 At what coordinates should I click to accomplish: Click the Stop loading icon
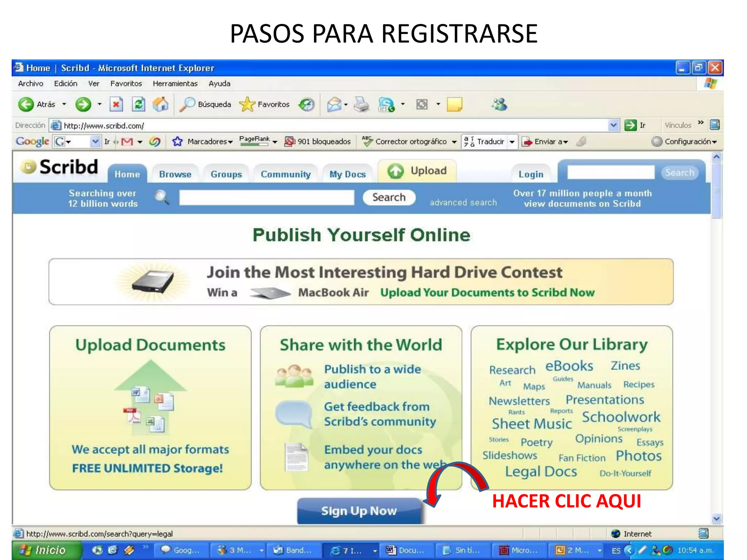(x=116, y=105)
